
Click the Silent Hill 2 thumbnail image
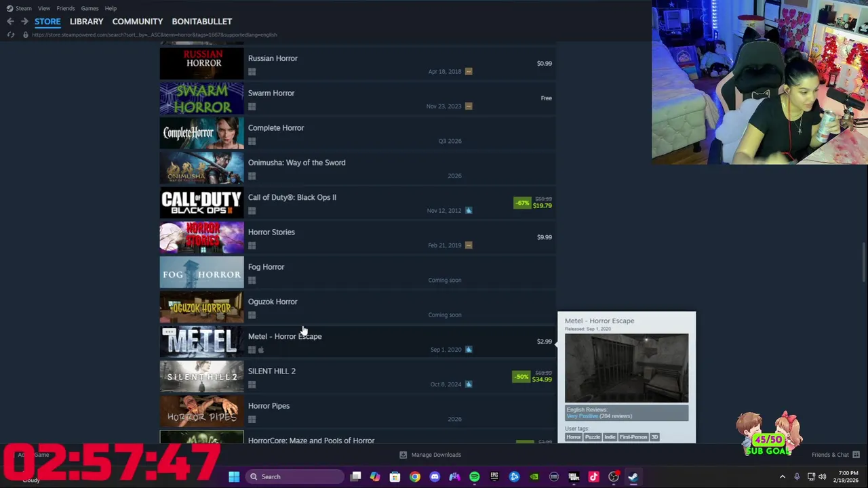pyautogui.click(x=201, y=377)
